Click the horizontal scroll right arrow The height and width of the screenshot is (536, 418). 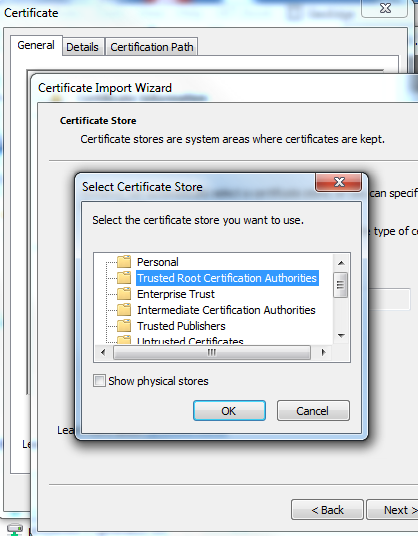click(x=323, y=352)
